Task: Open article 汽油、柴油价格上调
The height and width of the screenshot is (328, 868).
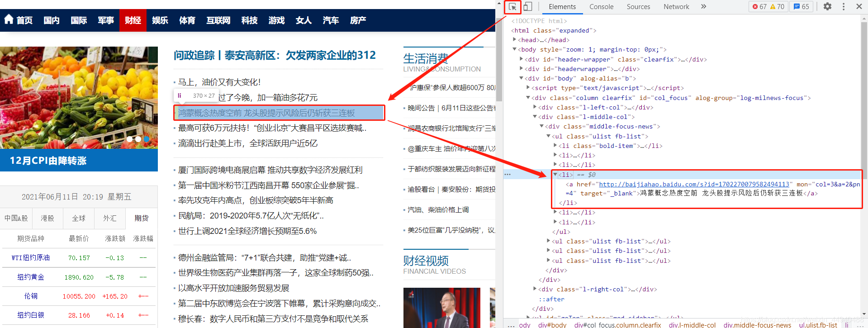Action: (438, 210)
